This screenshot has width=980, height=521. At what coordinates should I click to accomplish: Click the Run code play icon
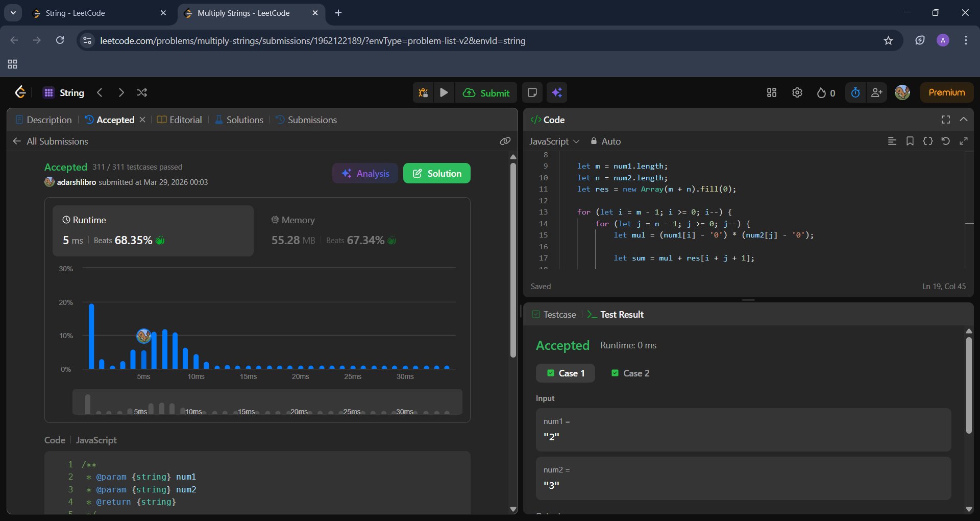(444, 92)
